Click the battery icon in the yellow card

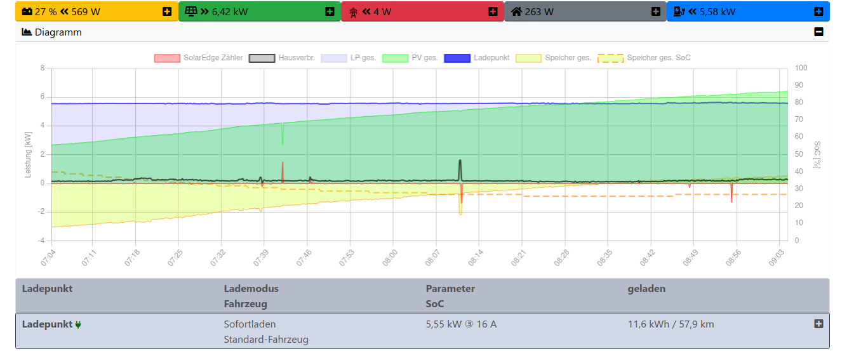coord(27,11)
